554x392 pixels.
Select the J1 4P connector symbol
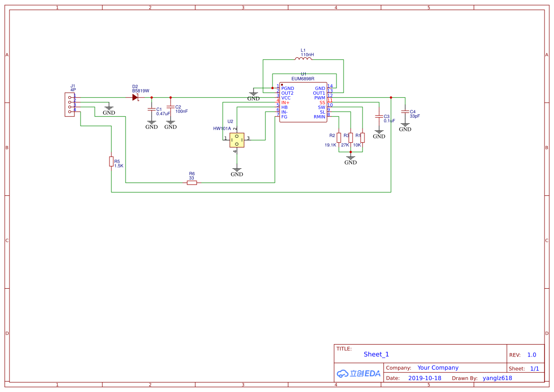[x=70, y=104]
